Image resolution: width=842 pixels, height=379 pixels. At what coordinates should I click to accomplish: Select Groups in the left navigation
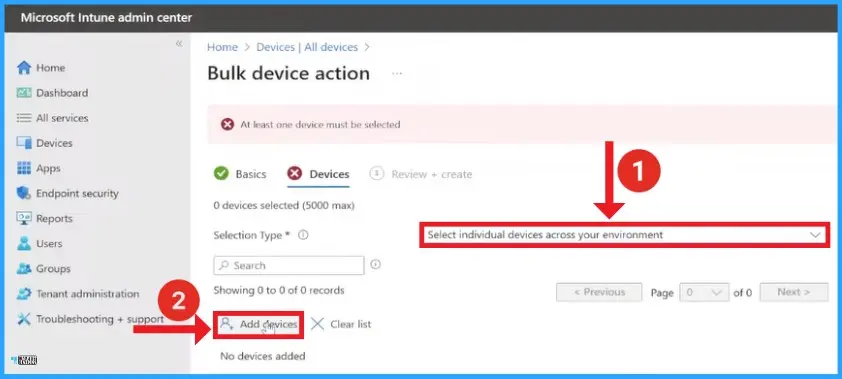tap(53, 268)
